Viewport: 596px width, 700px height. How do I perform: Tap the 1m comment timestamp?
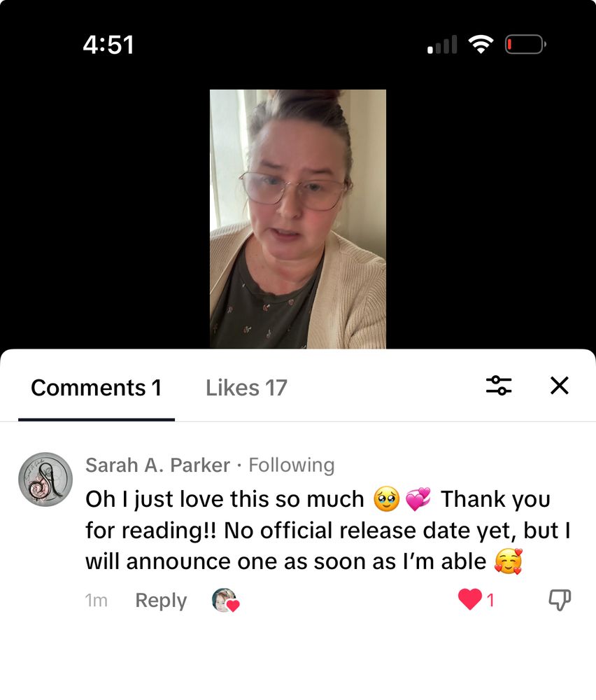pyautogui.click(x=97, y=601)
